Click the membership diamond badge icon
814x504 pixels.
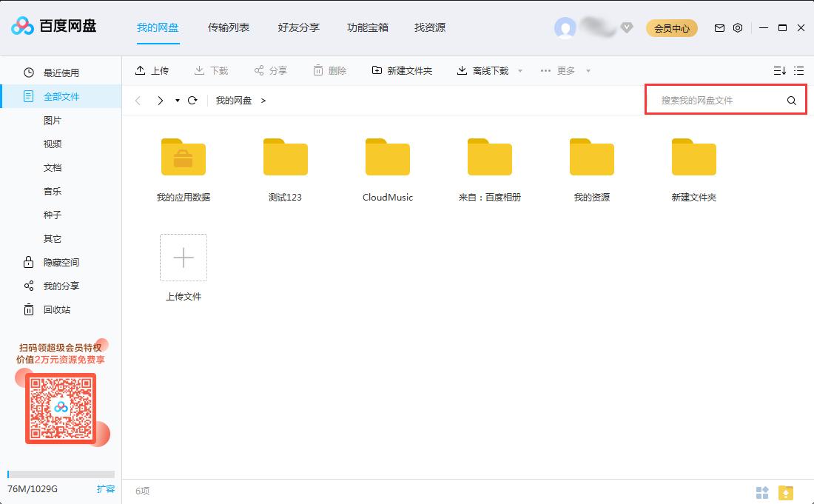(627, 27)
